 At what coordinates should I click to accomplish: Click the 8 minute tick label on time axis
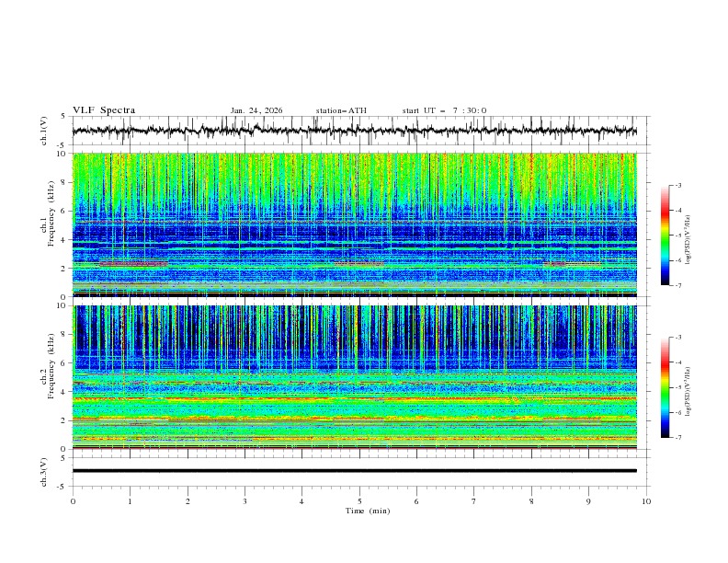click(x=531, y=501)
